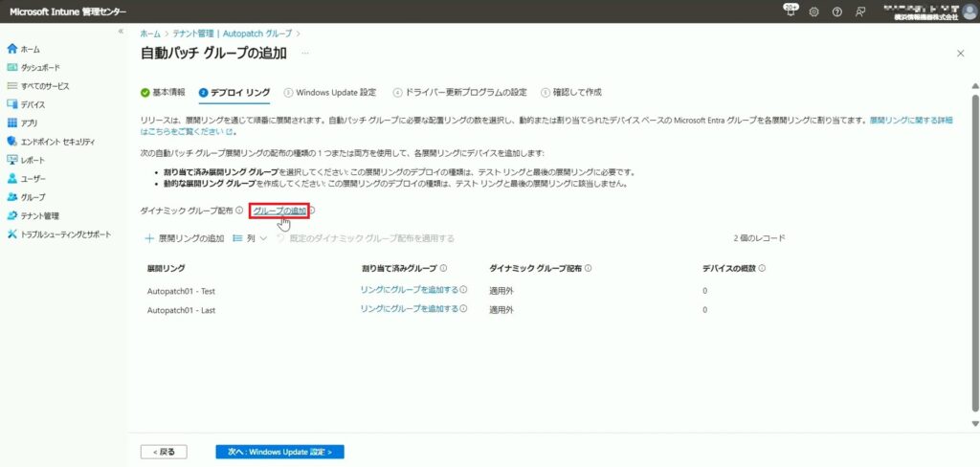Screen dimensions: 980x467
Task: Go to Windows Update 設定 step tab
Action: click(330, 93)
